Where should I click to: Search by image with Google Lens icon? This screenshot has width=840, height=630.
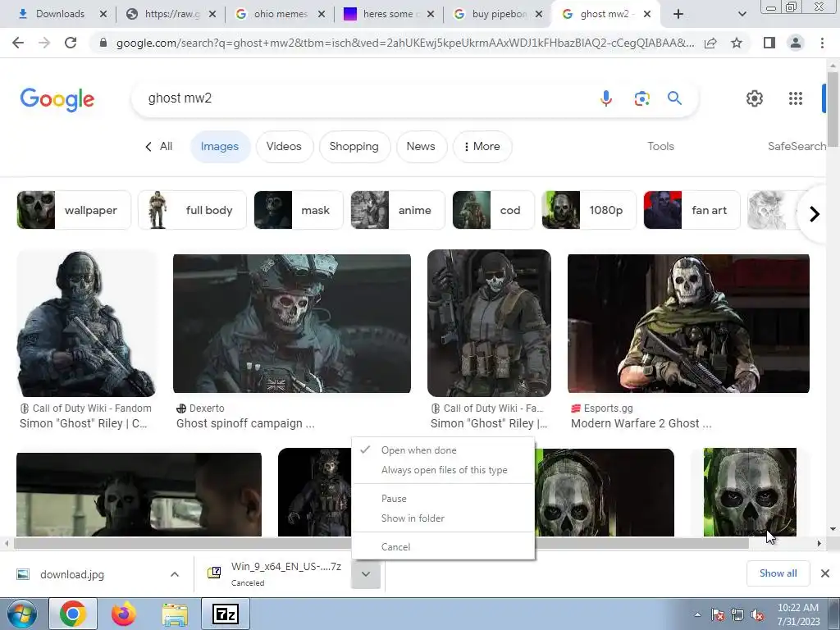pos(641,98)
